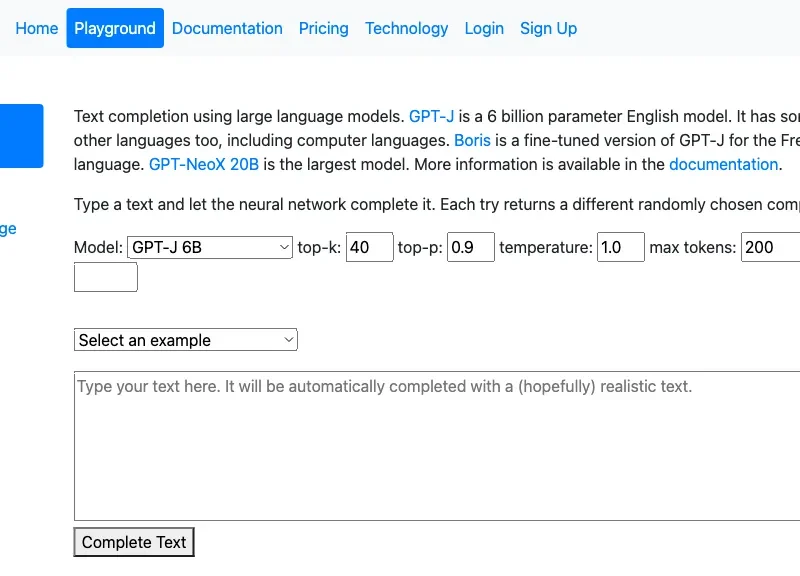
Task: Expand the Model dropdown showing GPT-J 6B
Action: point(209,246)
